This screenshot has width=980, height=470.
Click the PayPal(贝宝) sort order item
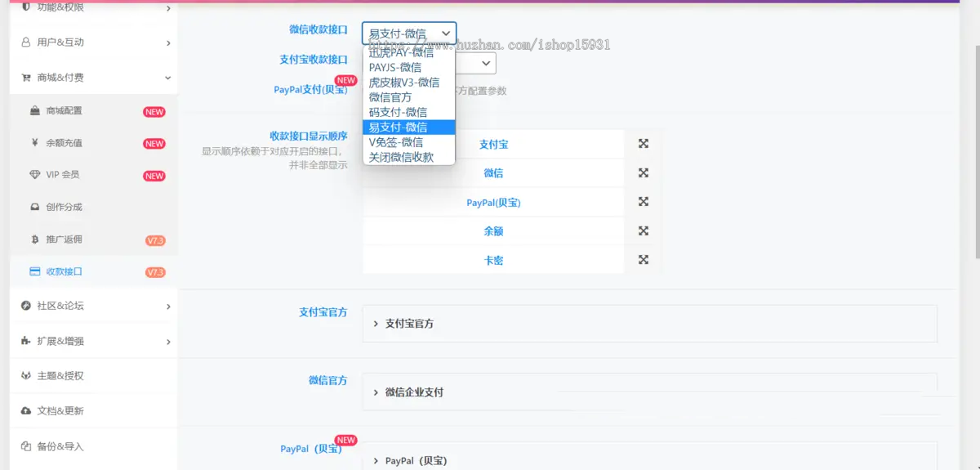(x=493, y=202)
